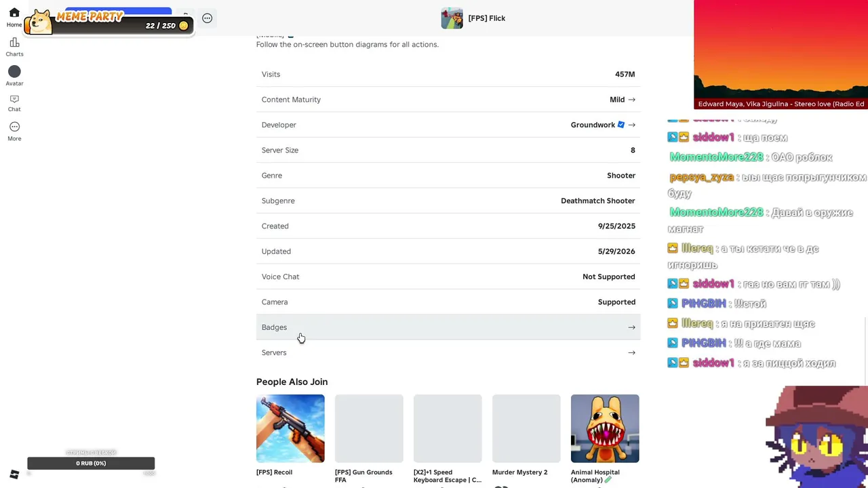This screenshot has width=868, height=488.
Task: Click the Voice Chat Not Supported value
Action: (x=609, y=277)
